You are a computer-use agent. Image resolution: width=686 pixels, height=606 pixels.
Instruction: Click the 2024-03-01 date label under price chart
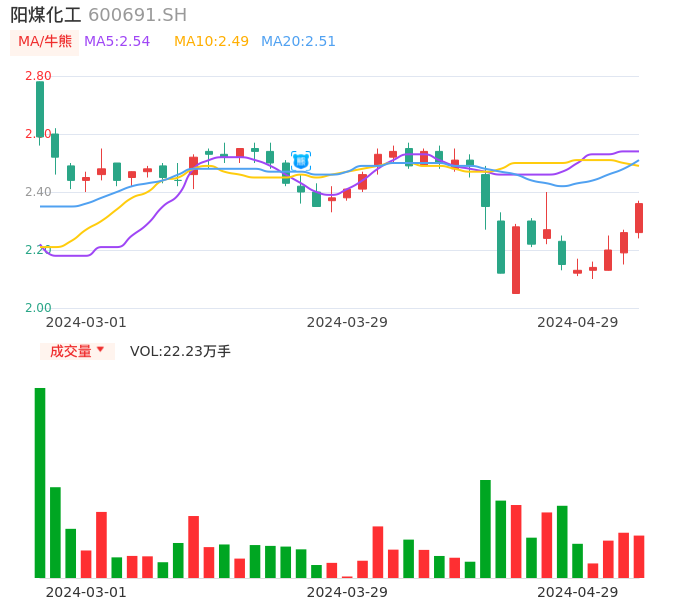(x=86, y=322)
